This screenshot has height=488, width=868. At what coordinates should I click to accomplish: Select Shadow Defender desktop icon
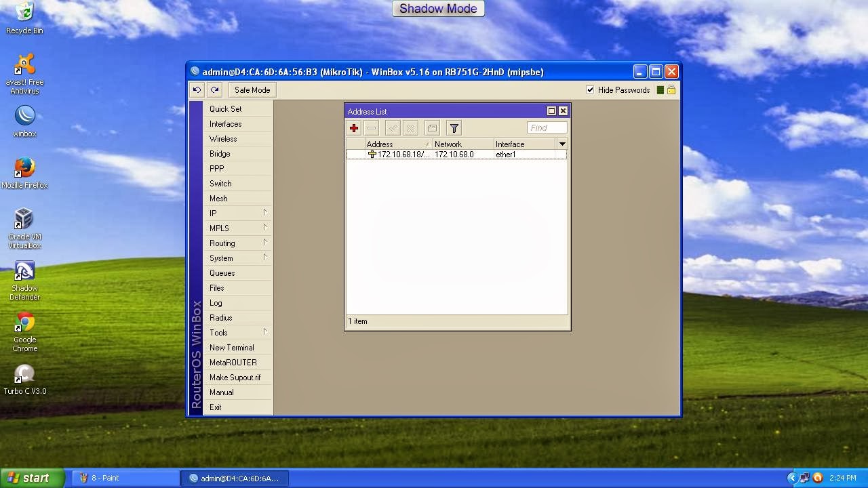pos(24,281)
